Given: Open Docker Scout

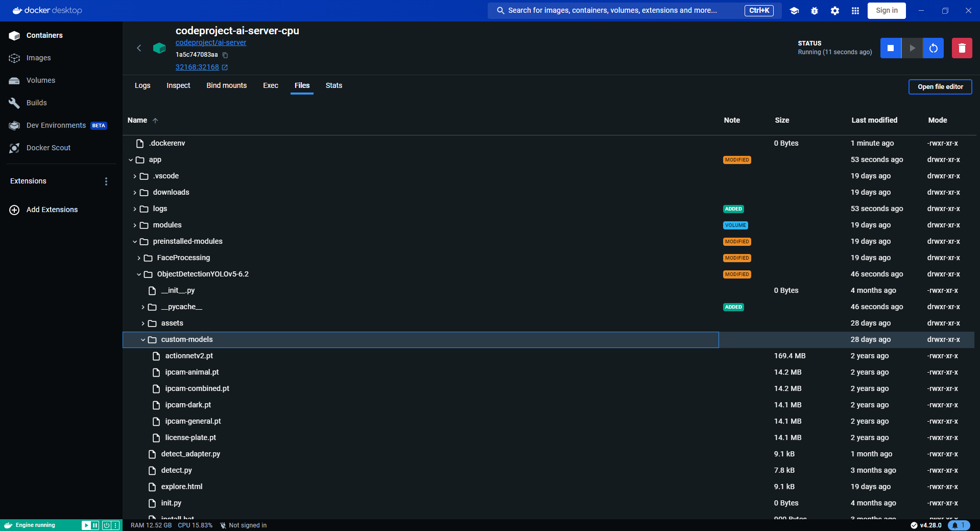Looking at the screenshot, I should tap(49, 148).
